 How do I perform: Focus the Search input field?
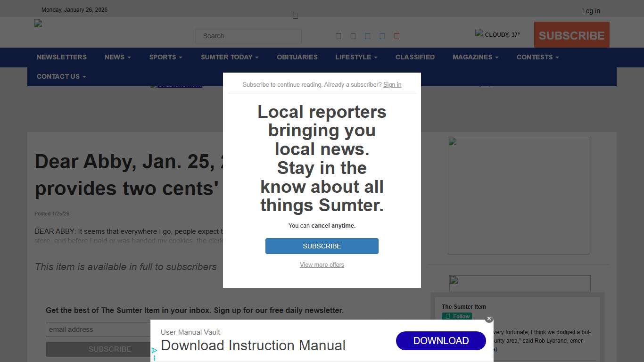point(248,36)
